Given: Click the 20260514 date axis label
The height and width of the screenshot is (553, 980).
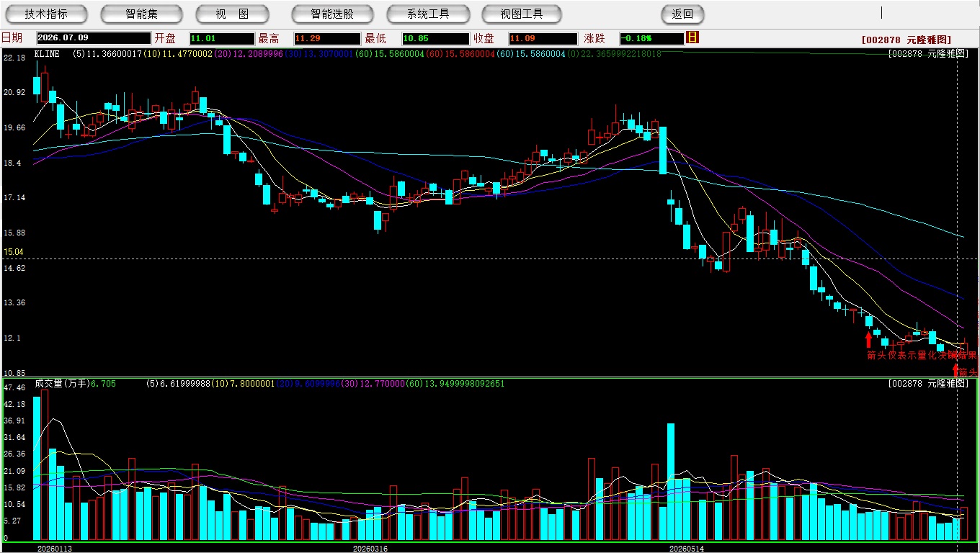Looking at the screenshot, I should point(687,549).
